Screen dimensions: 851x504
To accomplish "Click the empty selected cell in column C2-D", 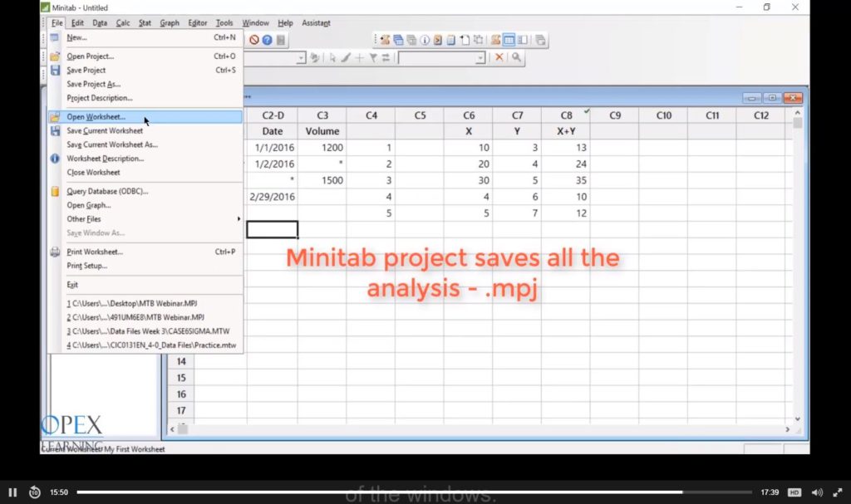I will click(x=272, y=228).
